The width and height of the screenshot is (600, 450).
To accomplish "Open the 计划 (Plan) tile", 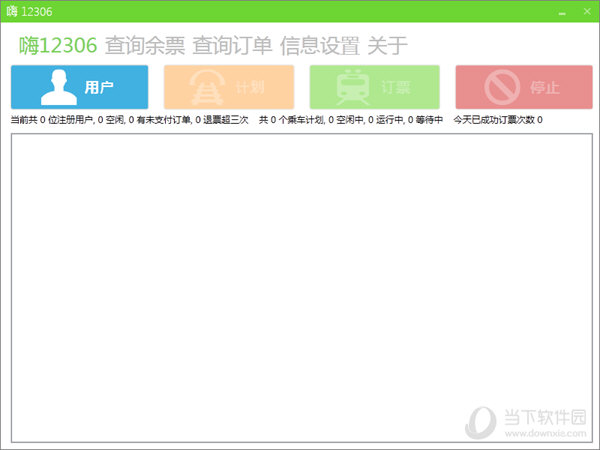I will [229, 87].
